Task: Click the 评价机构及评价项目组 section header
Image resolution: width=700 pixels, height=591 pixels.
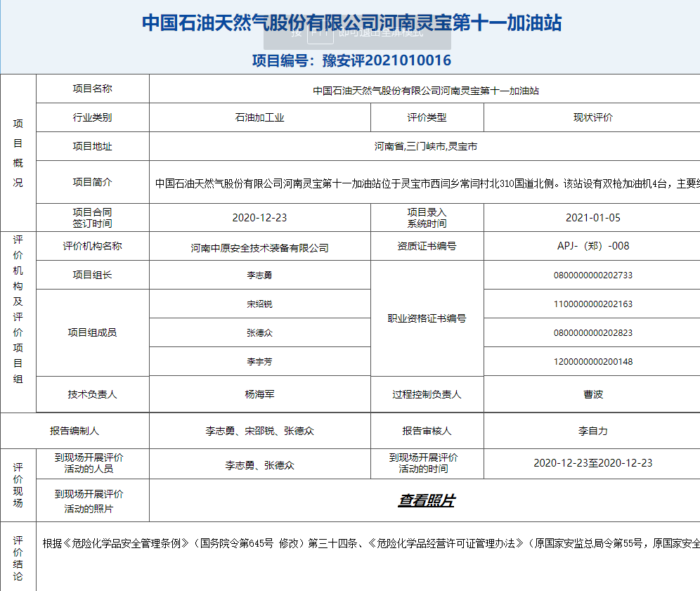Action: [x=18, y=309]
